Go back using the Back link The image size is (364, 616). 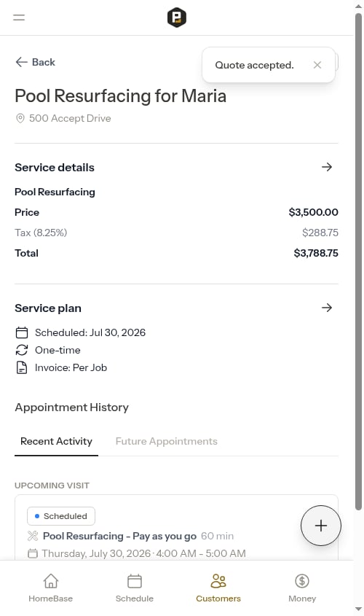[35, 62]
